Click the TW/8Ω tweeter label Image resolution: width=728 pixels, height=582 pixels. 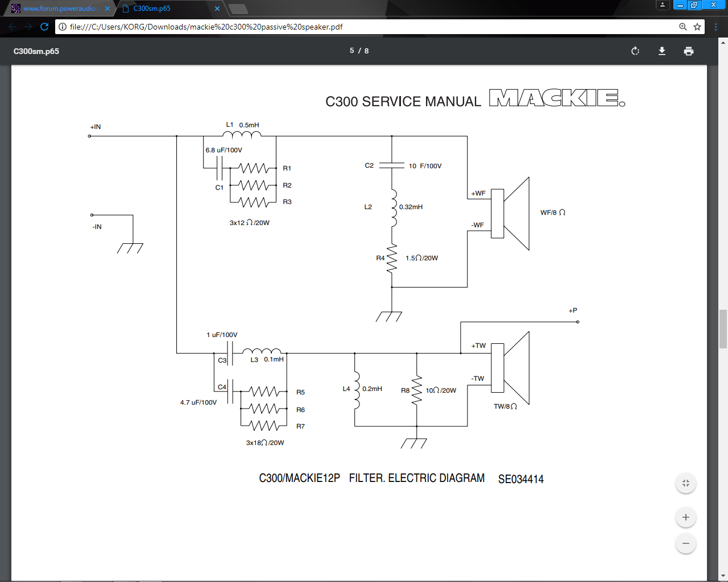505,406
